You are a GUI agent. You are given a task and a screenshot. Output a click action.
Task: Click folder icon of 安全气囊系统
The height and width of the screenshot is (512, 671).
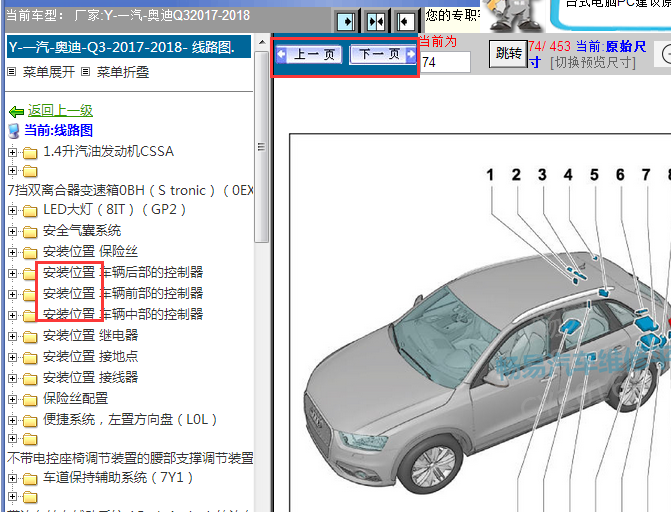[x=30, y=232]
